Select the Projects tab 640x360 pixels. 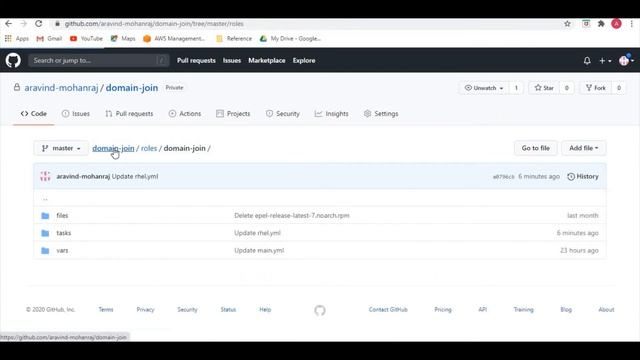tap(233, 113)
